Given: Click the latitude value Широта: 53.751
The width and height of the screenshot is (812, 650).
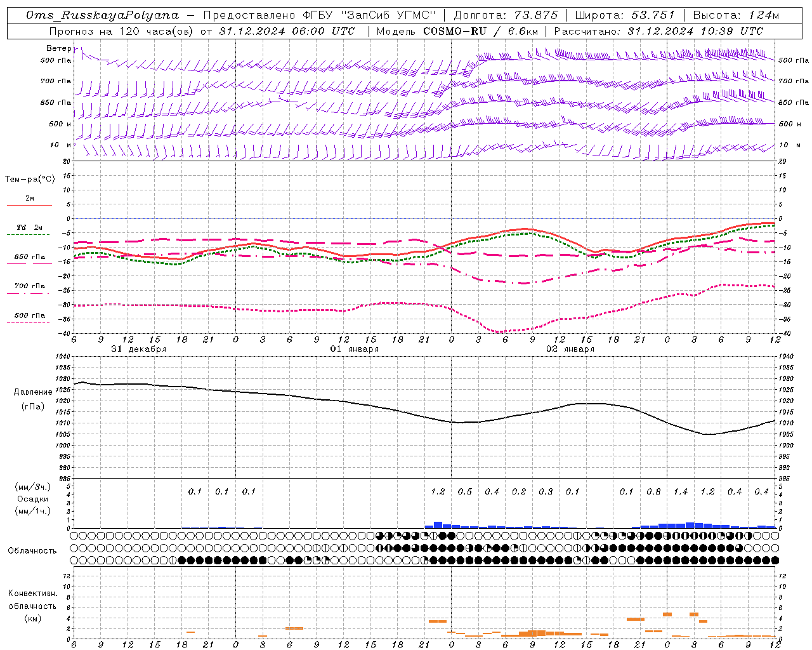Looking at the screenshot, I should click(x=625, y=15).
